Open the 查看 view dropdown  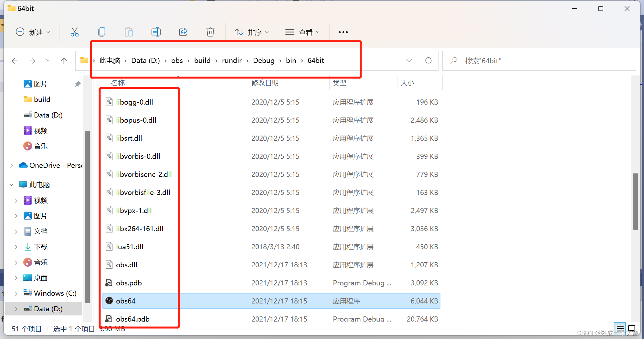(x=302, y=32)
